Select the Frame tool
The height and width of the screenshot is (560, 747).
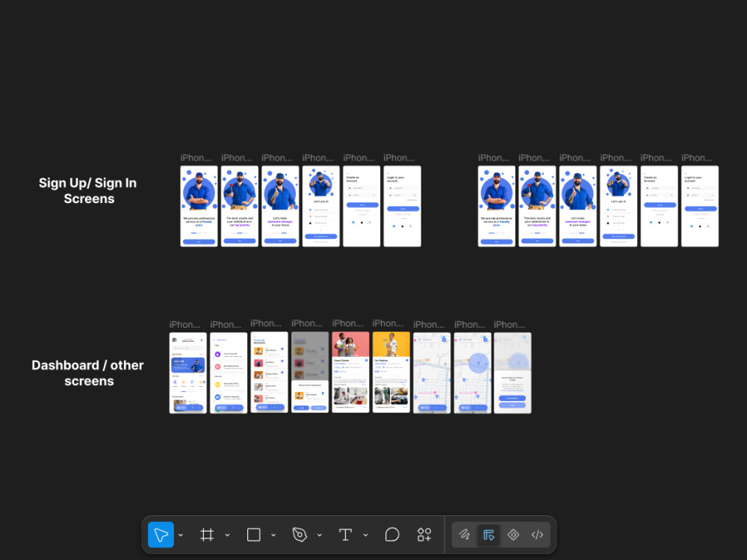click(x=207, y=535)
